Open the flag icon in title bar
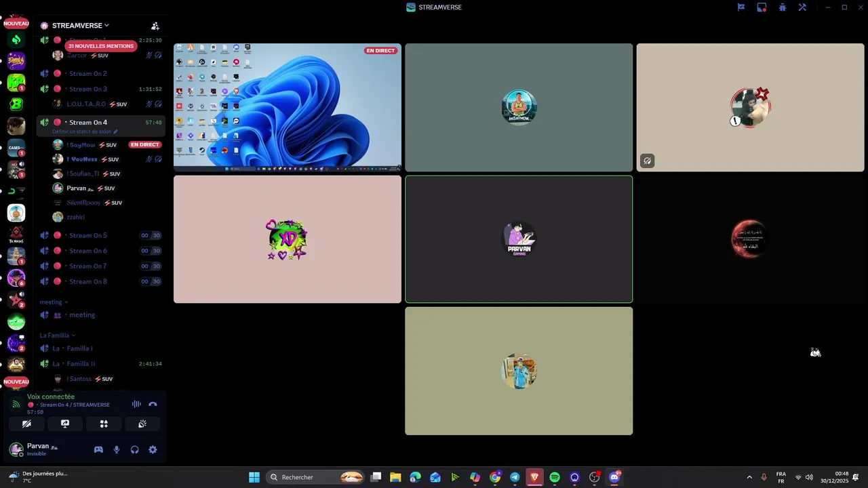 coord(741,7)
